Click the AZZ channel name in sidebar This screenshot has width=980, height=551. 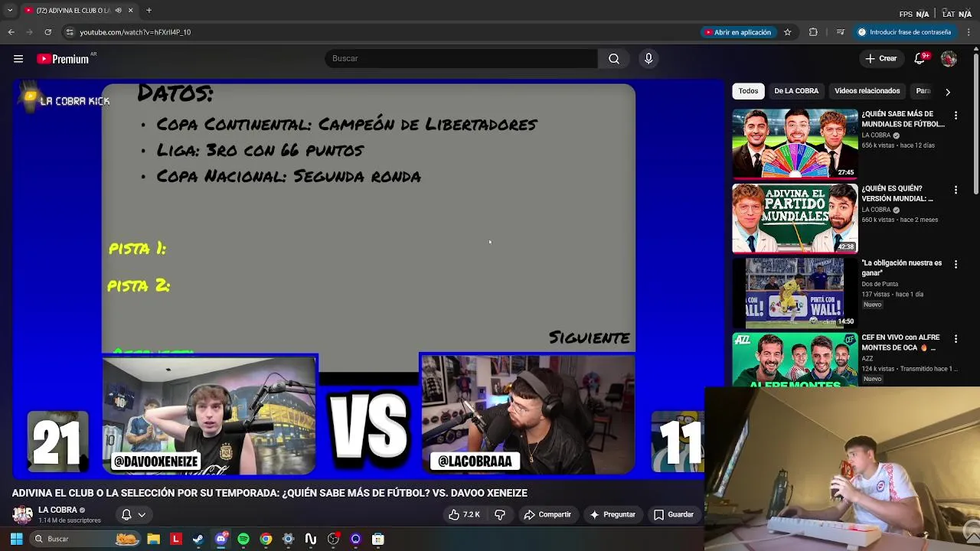pyautogui.click(x=867, y=358)
